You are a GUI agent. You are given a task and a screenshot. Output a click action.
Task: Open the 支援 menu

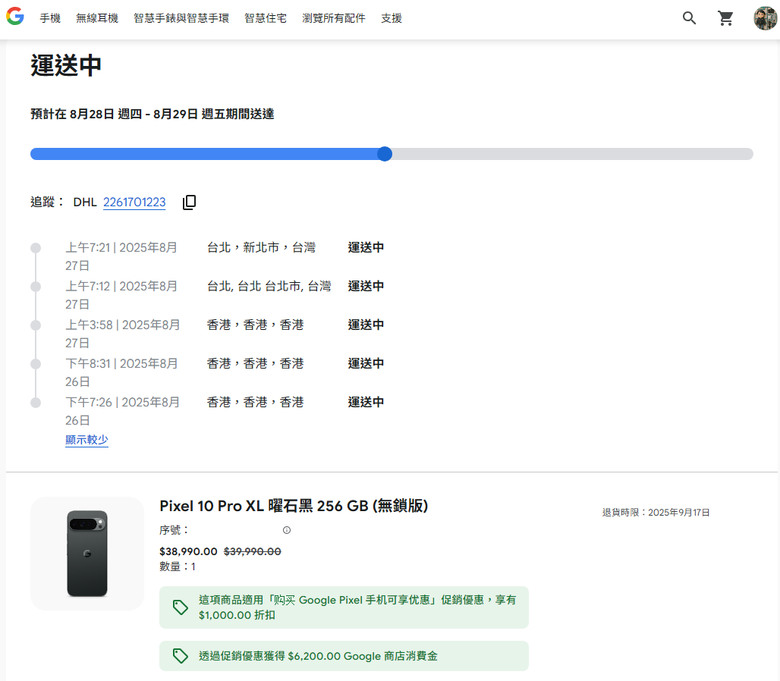pos(391,18)
